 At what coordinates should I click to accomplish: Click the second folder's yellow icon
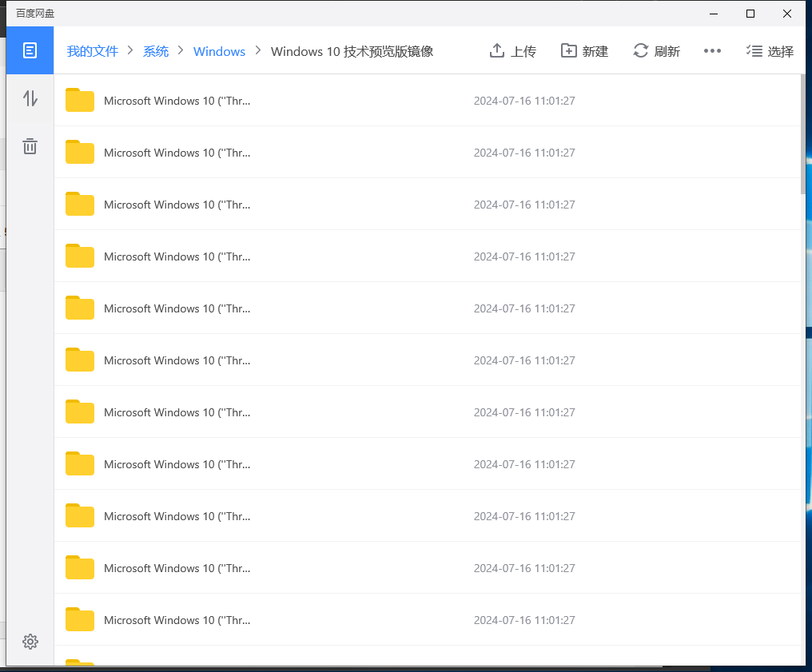coord(80,152)
